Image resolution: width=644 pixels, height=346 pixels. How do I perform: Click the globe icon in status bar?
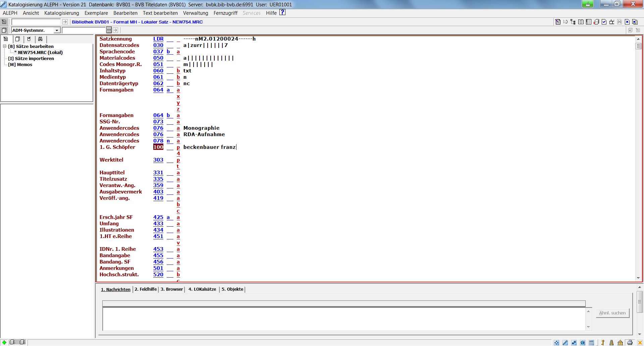[583, 342]
